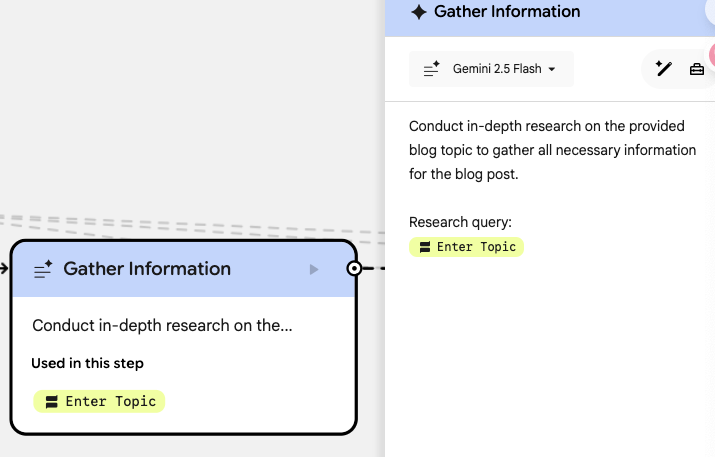Click the output port circle on node edge
Image resolution: width=715 pixels, height=457 pixels.
click(x=353, y=268)
